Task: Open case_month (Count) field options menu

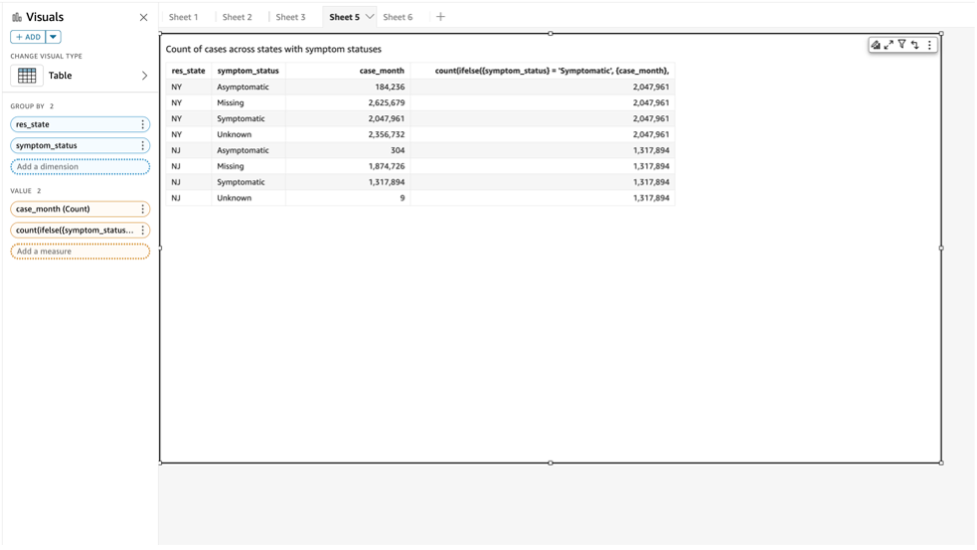Action: [142, 209]
